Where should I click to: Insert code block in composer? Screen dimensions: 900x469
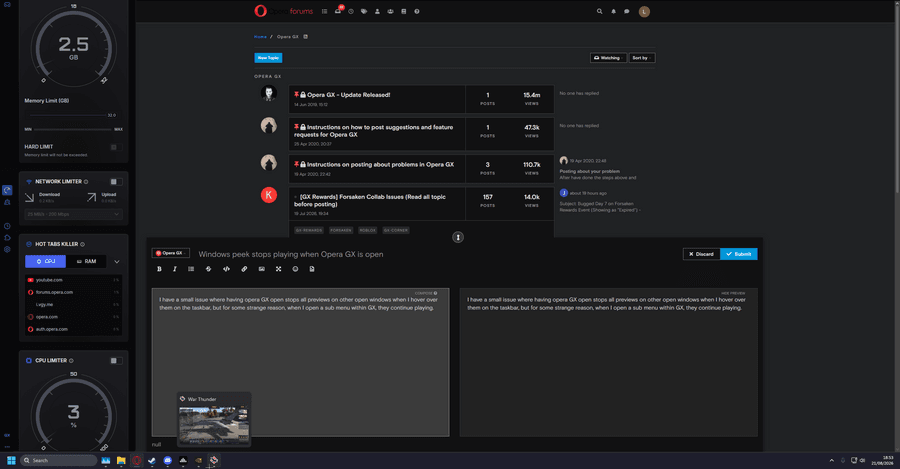[226, 269]
